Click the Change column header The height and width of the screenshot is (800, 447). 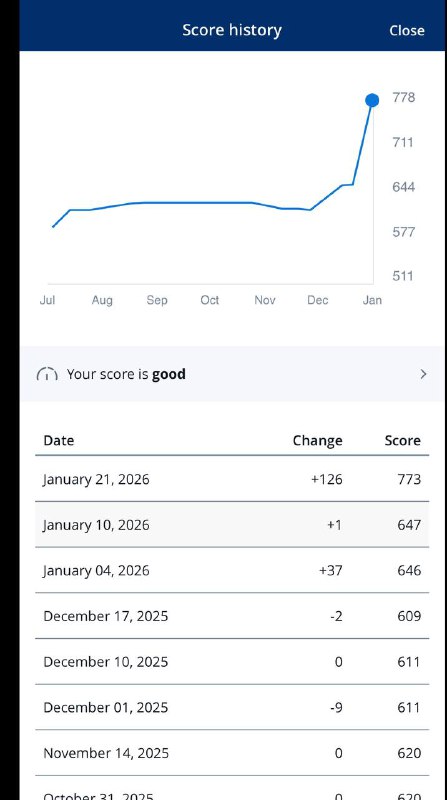click(x=317, y=440)
